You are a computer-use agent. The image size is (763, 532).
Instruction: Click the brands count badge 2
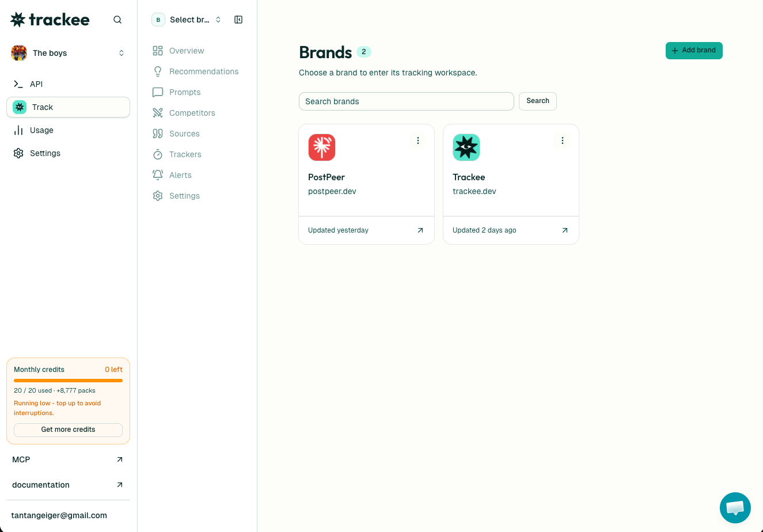click(364, 52)
